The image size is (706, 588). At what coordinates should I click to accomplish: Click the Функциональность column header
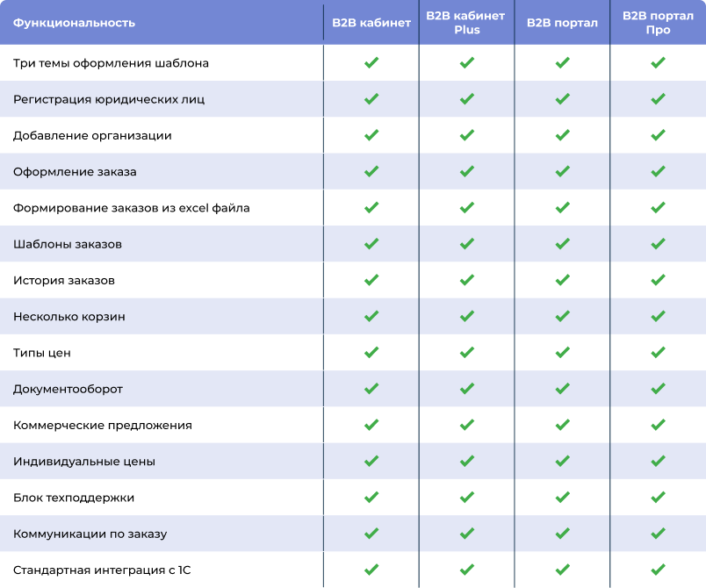[x=74, y=23]
